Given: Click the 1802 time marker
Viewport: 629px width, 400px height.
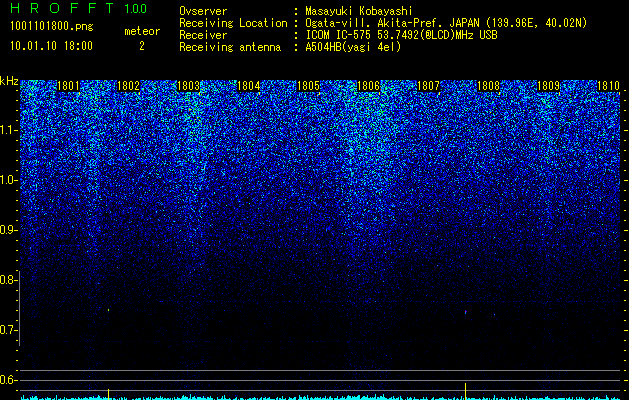Looking at the screenshot, I should pos(128,86).
